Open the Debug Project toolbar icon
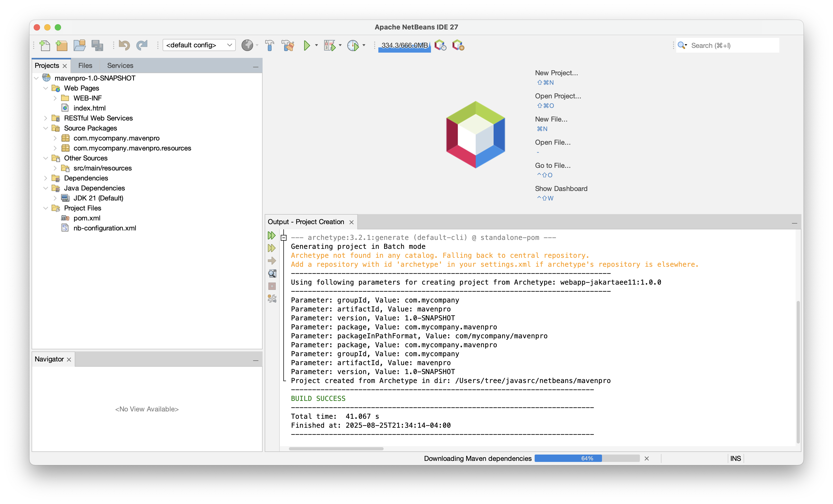 coord(329,45)
